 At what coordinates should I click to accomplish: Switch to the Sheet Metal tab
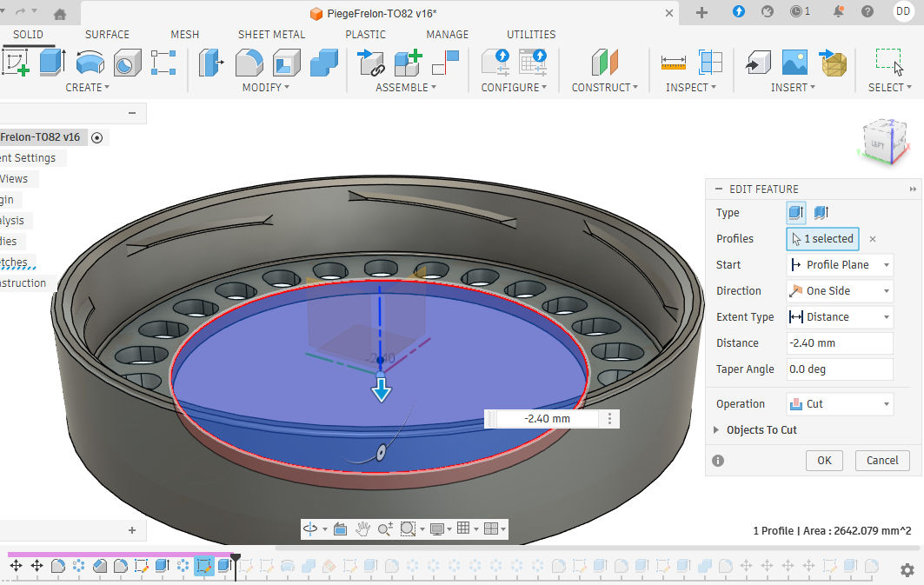pyautogui.click(x=271, y=35)
